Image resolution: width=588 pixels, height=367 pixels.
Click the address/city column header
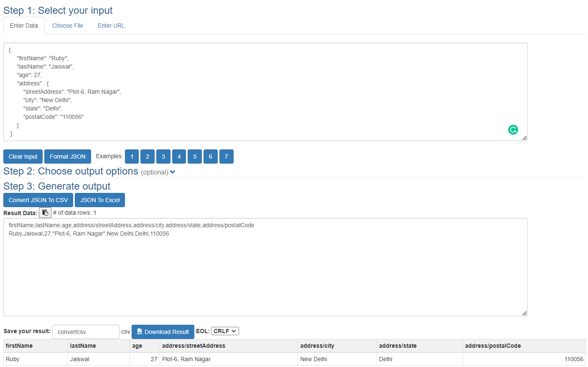317,346
